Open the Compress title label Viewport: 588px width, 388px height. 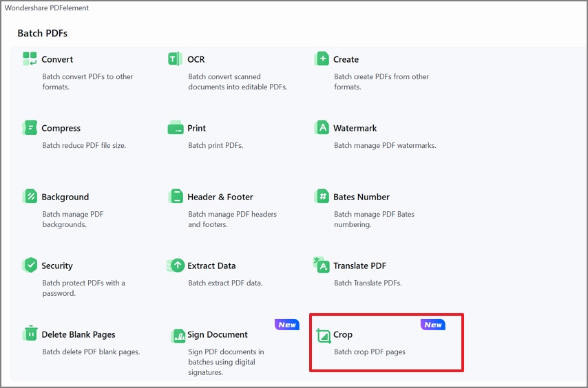[x=61, y=129]
